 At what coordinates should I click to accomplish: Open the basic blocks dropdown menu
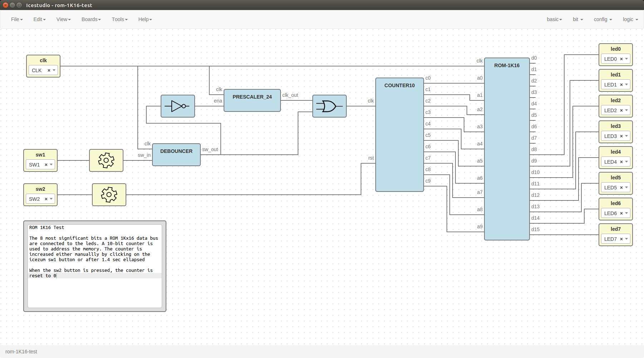click(x=554, y=19)
